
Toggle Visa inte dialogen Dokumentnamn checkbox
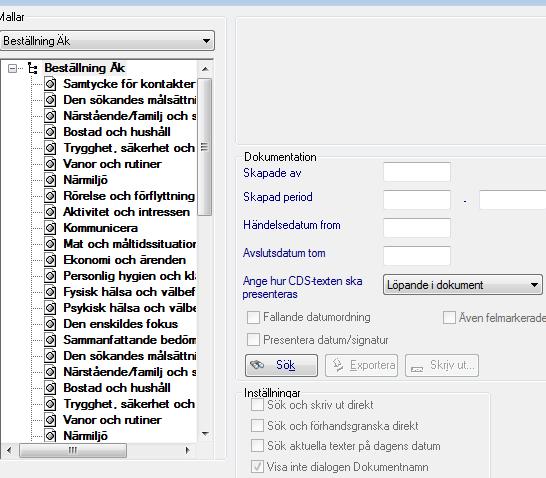(257, 467)
